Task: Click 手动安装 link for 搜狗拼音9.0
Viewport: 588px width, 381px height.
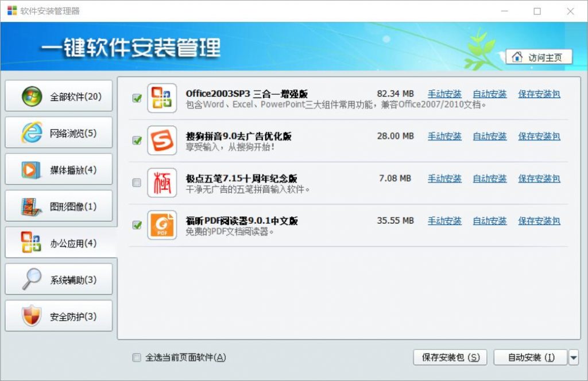Action: (445, 137)
